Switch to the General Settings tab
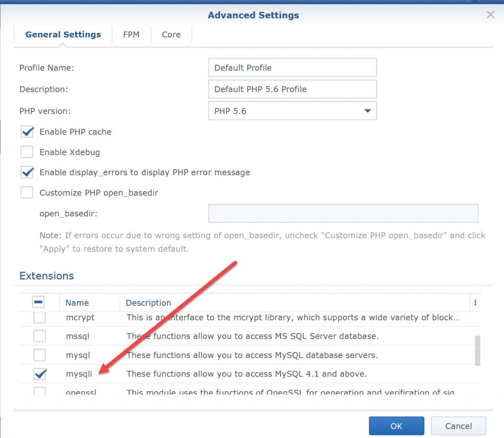Viewport: 504px width, 438px height. point(63,34)
